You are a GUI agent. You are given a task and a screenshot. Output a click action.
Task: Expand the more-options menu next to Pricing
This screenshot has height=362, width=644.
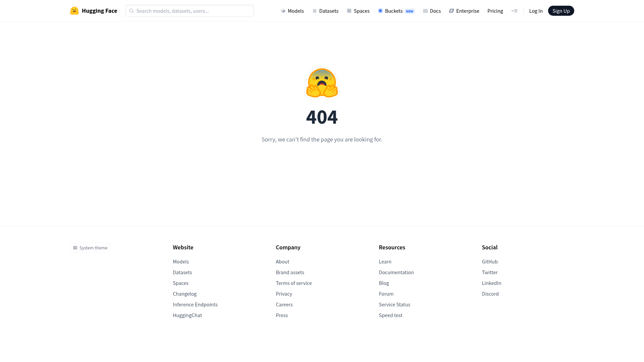pos(514,11)
